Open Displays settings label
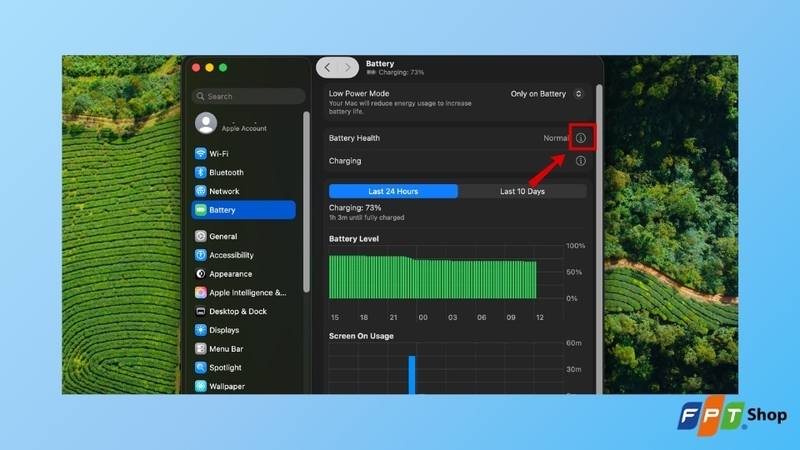800x450 pixels. point(224,330)
